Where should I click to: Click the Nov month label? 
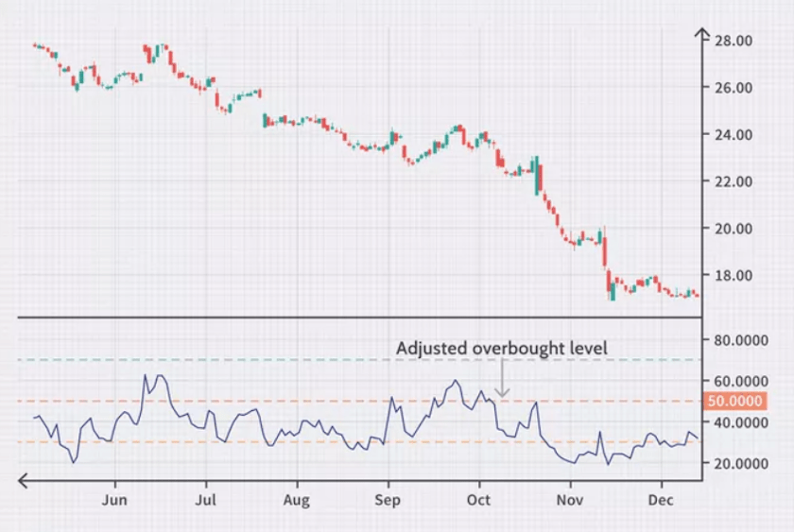570,500
